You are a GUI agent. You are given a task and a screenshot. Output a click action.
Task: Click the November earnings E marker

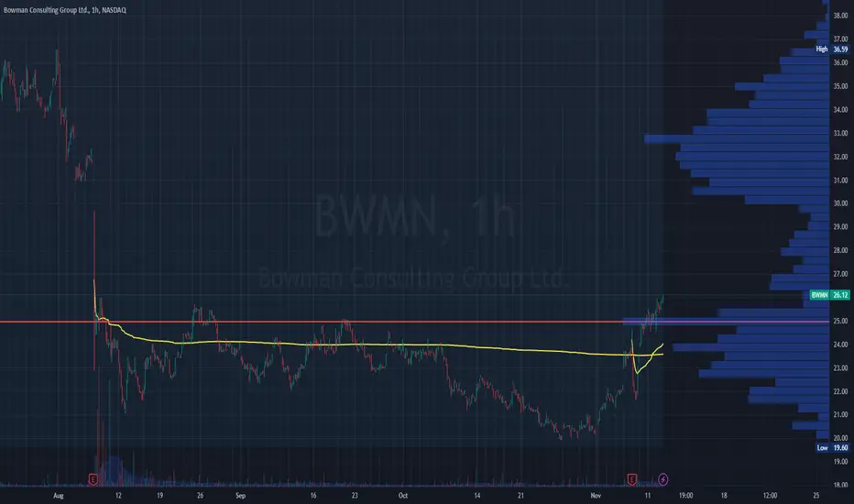(x=631, y=479)
